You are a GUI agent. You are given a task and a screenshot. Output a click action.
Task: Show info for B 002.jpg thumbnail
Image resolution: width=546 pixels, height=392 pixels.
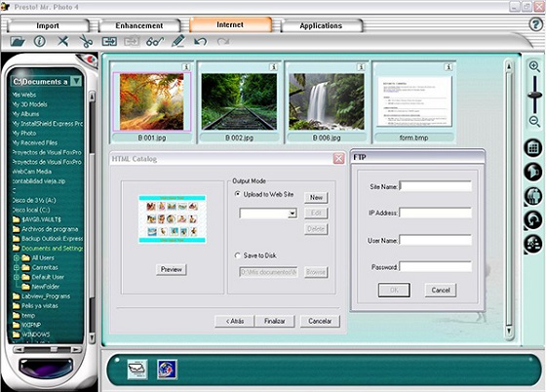click(273, 67)
